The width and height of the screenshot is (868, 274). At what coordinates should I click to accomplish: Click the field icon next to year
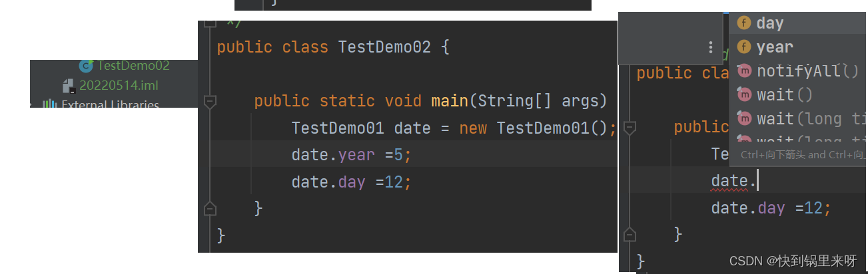click(x=744, y=47)
